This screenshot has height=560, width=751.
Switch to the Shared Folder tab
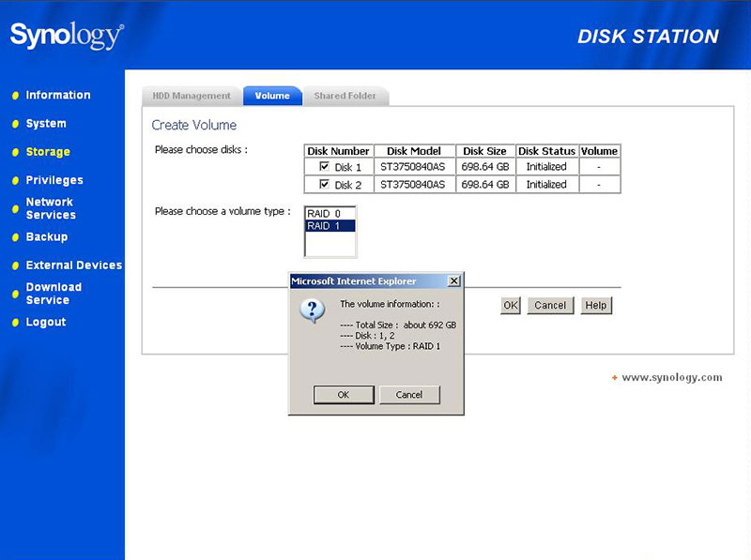pyautogui.click(x=345, y=96)
